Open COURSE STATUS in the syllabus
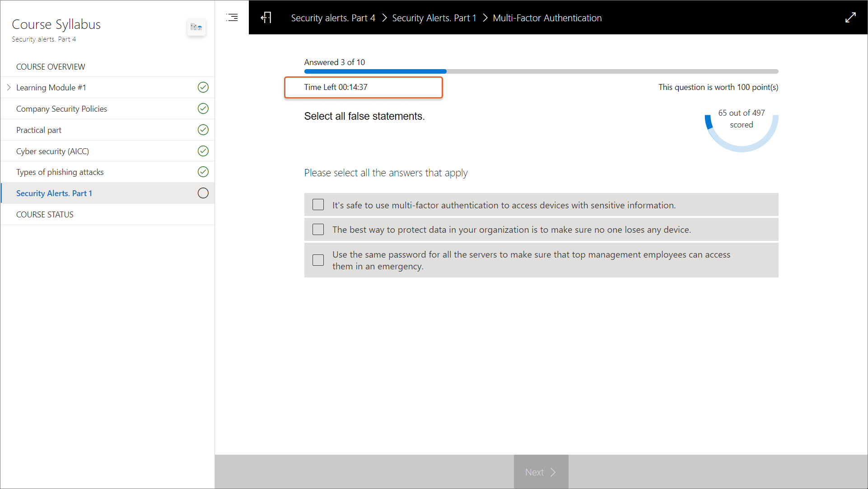The image size is (868, 489). tap(45, 214)
